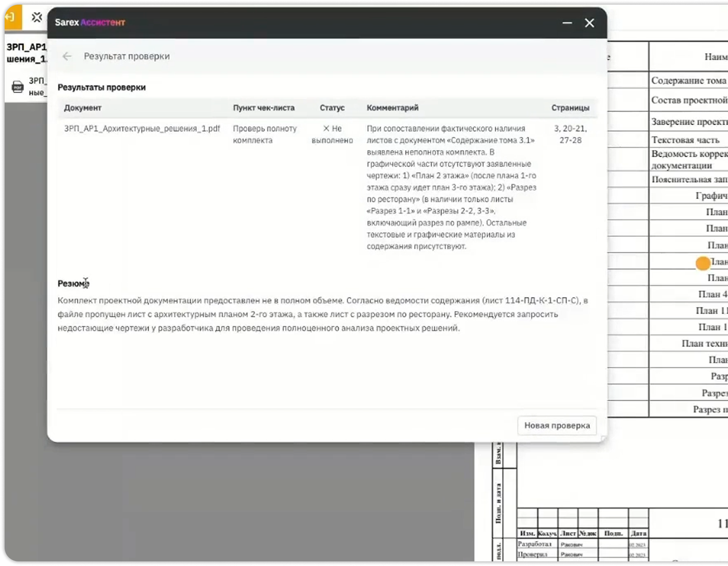The height and width of the screenshot is (566, 728).
Task: Select the Документ column header
Action: (x=83, y=108)
